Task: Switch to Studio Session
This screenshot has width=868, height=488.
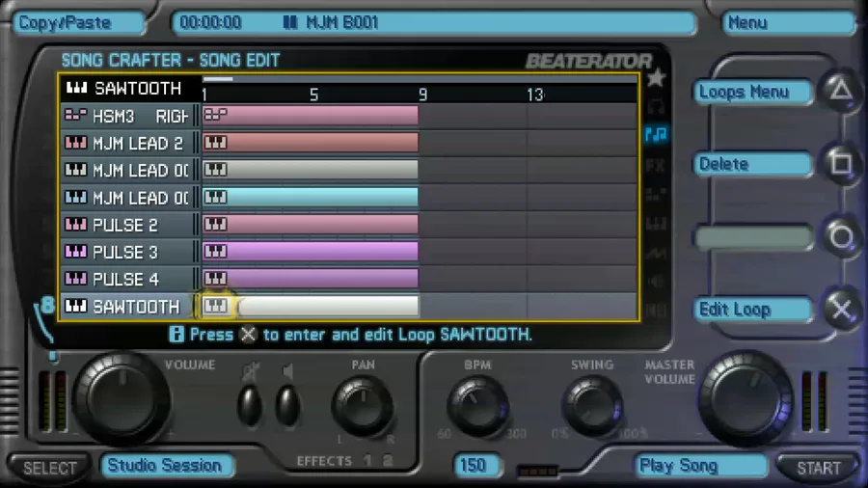Action: (167, 465)
